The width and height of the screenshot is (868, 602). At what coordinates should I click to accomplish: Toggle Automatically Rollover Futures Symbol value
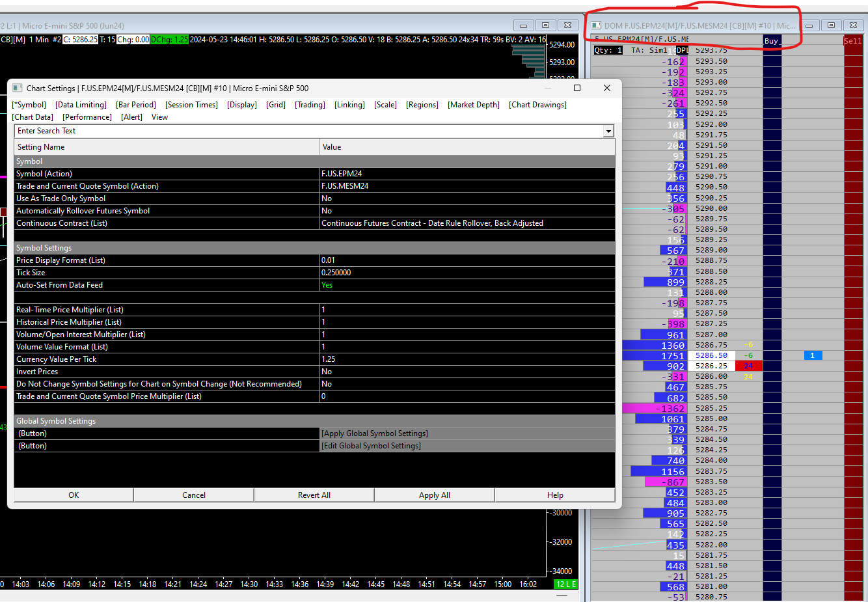click(467, 211)
